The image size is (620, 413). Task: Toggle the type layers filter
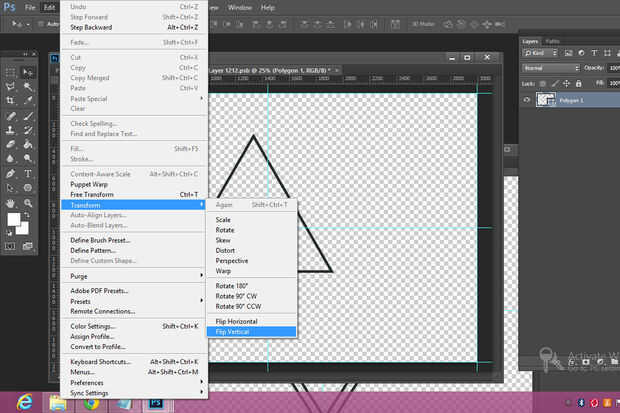tap(594, 53)
